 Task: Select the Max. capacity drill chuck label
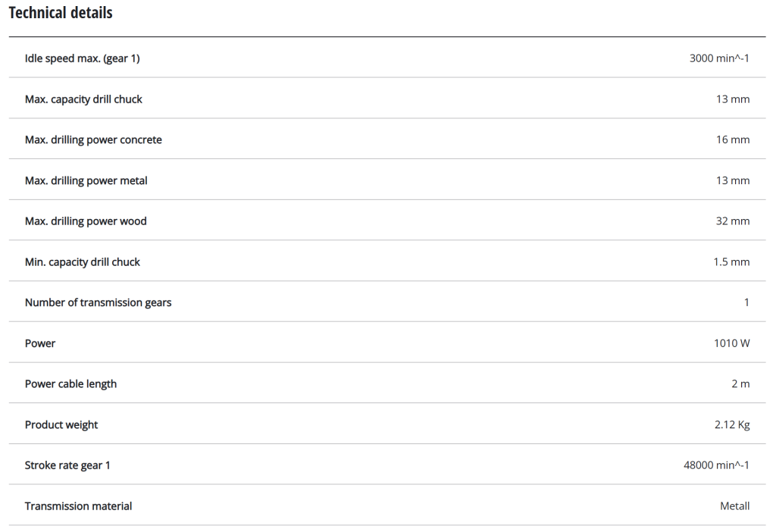point(83,99)
